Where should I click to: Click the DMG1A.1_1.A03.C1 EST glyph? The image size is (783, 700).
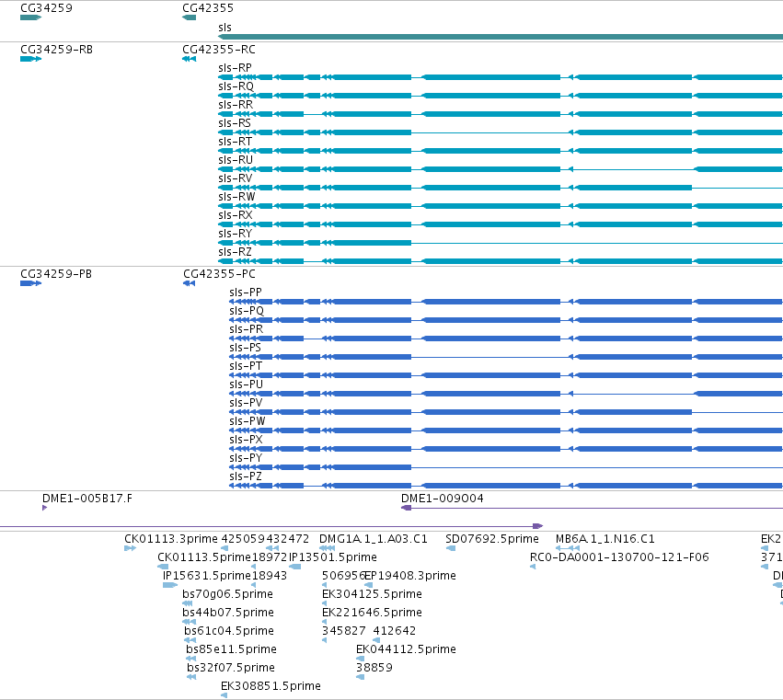click(327, 548)
